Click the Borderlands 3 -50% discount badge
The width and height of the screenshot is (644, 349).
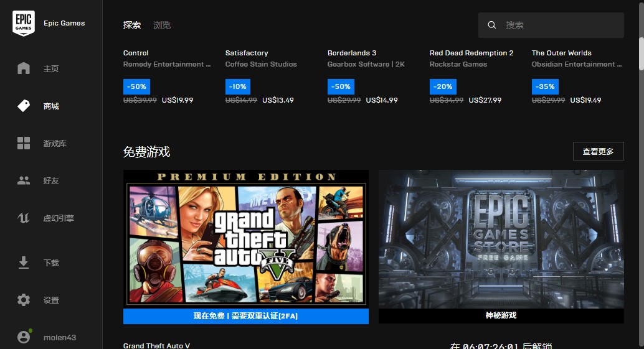point(341,86)
